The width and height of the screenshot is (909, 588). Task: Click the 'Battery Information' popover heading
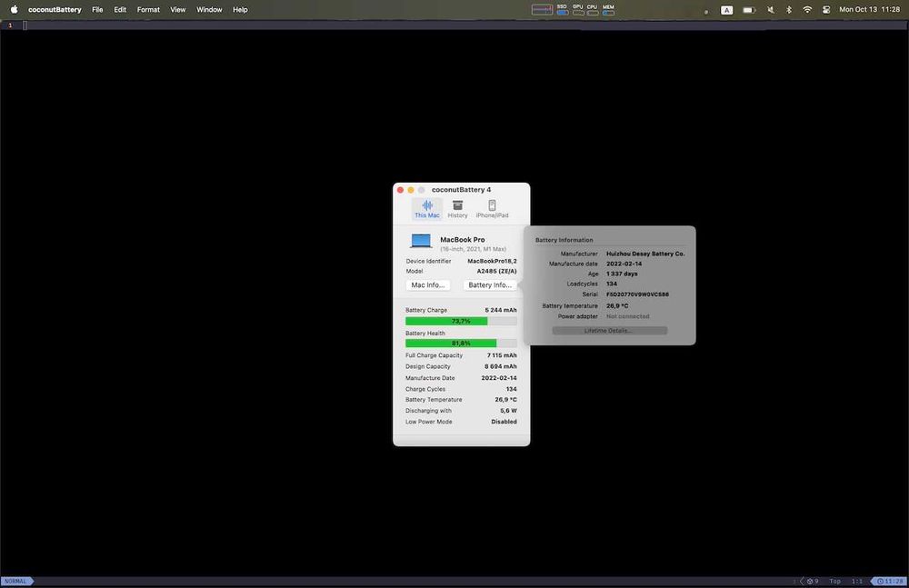(x=564, y=240)
